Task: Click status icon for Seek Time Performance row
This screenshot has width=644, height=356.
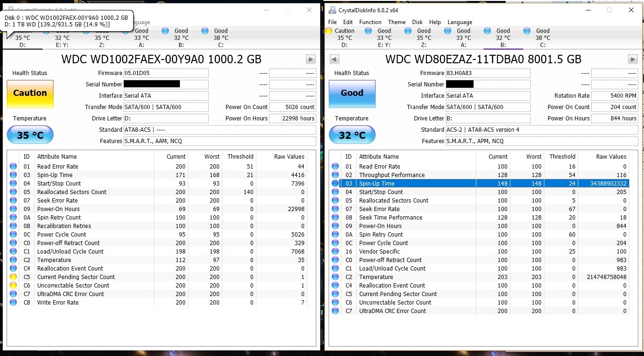Action: pyautogui.click(x=335, y=218)
